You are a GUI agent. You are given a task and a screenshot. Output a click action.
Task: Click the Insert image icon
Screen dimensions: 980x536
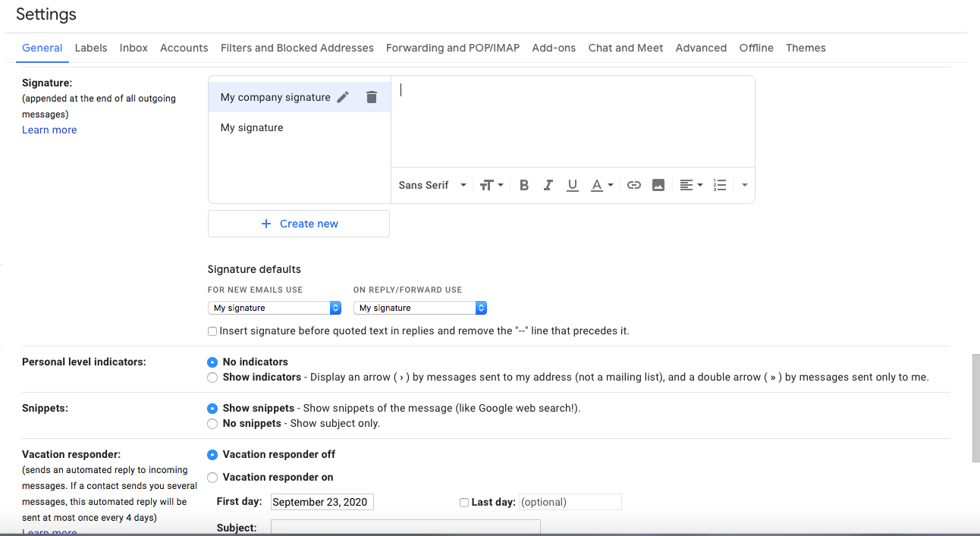tap(658, 184)
